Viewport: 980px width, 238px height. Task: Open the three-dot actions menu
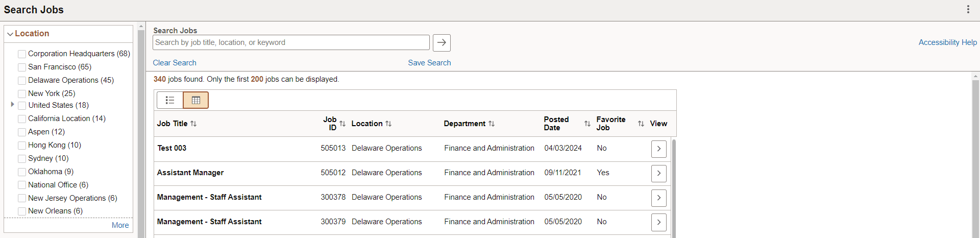[968, 10]
